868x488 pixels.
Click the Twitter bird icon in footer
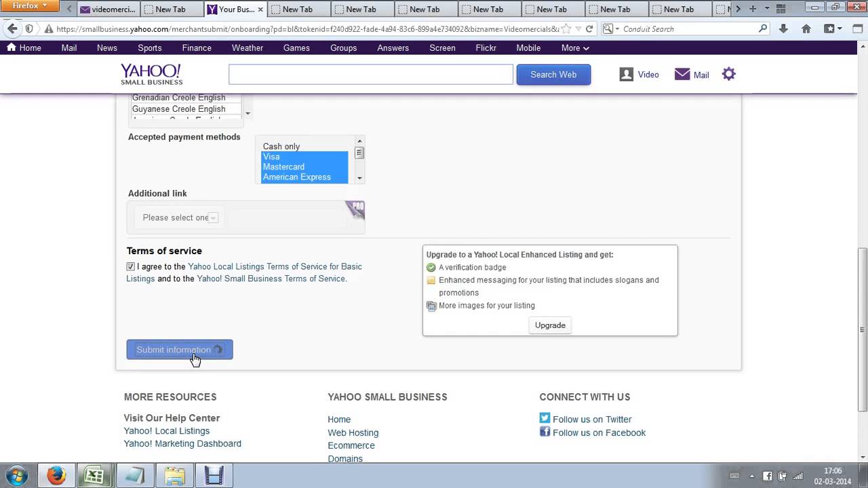(545, 418)
